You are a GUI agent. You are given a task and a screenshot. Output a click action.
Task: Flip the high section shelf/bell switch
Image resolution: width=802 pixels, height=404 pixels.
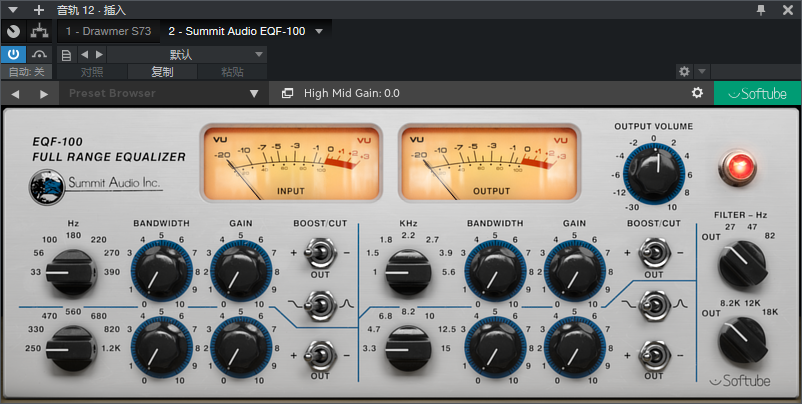coord(654,305)
